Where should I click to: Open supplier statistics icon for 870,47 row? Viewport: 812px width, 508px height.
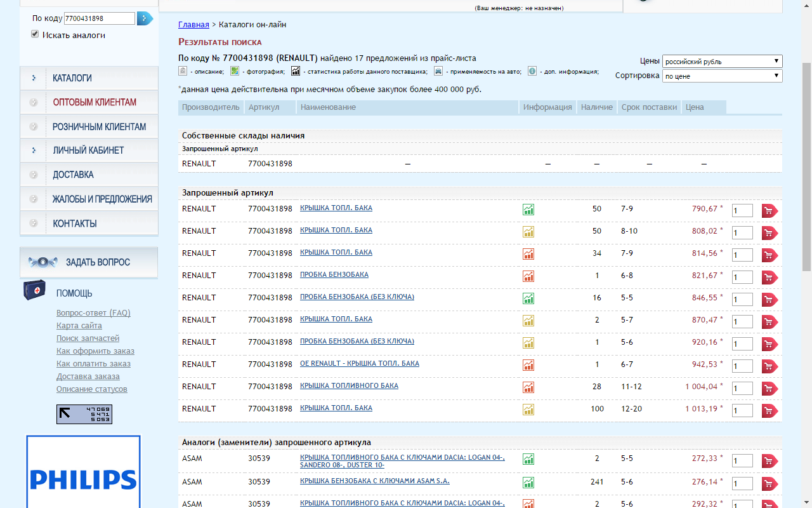528,321
